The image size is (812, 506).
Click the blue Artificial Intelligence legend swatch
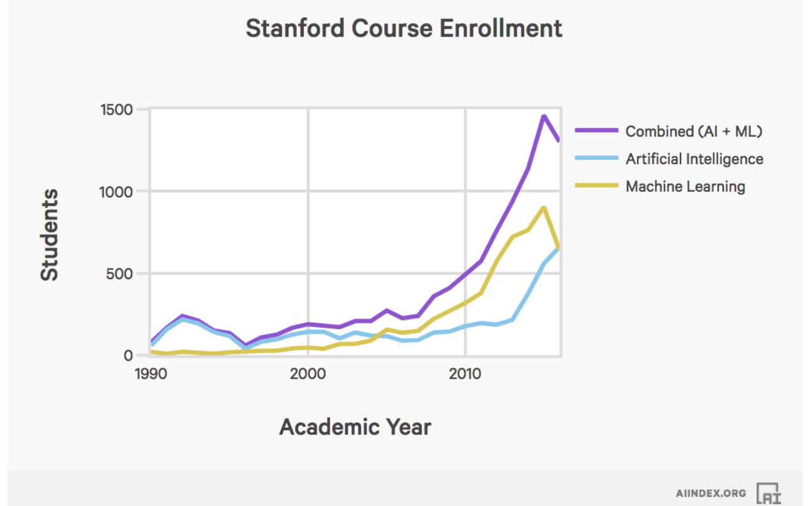[596, 158]
